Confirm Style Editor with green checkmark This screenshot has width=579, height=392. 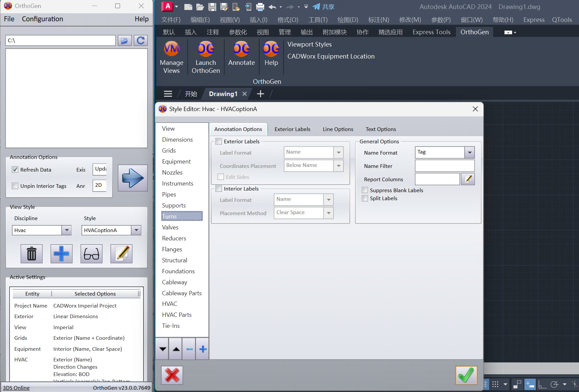(466, 375)
